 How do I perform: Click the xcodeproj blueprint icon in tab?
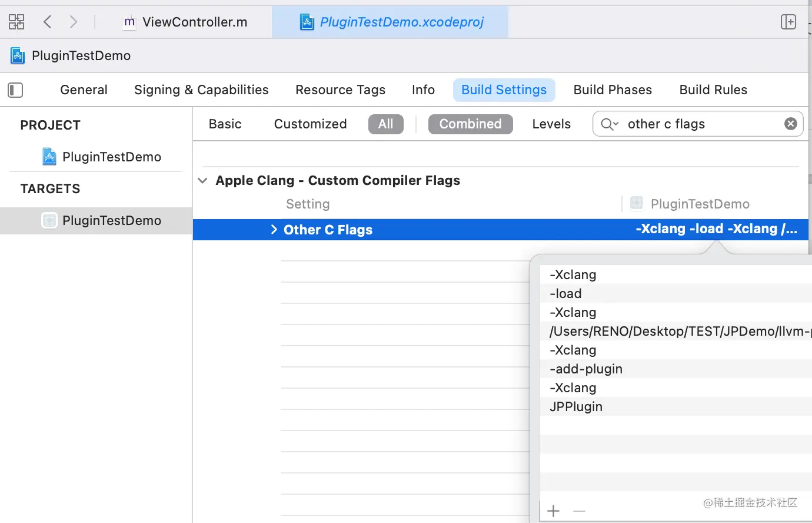(307, 22)
